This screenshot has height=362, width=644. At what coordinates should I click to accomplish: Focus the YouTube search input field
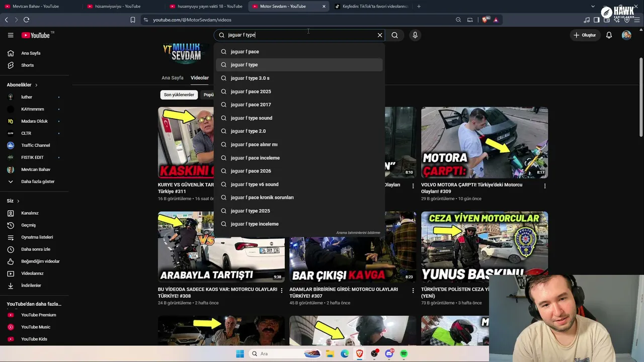coord(299,35)
